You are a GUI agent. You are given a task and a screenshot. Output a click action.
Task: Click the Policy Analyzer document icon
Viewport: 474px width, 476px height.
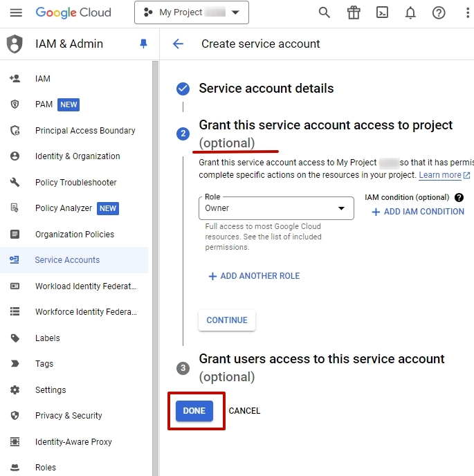[x=15, y=208]
